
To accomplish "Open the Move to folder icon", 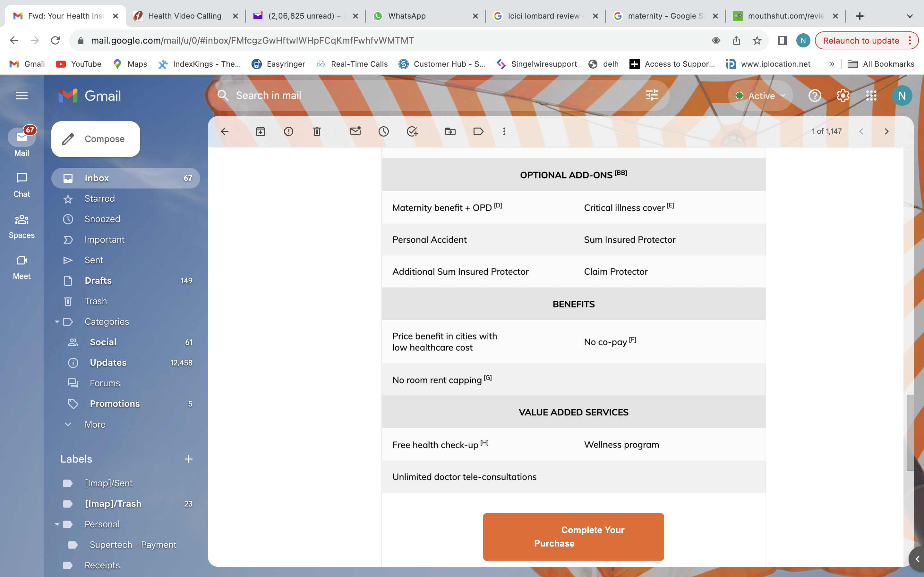I will (450, 132).
